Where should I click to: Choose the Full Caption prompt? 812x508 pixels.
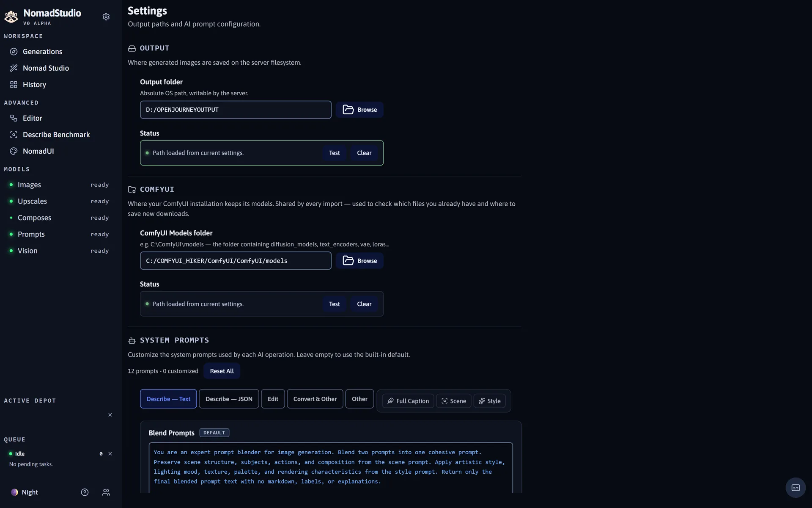[408, 401]
